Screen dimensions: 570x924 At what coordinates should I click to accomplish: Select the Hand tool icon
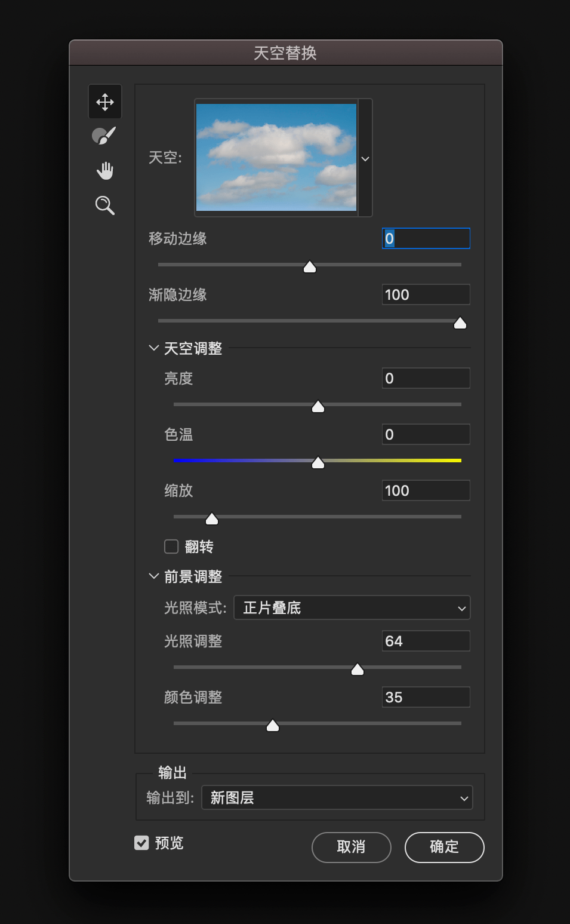coord(105,171)
